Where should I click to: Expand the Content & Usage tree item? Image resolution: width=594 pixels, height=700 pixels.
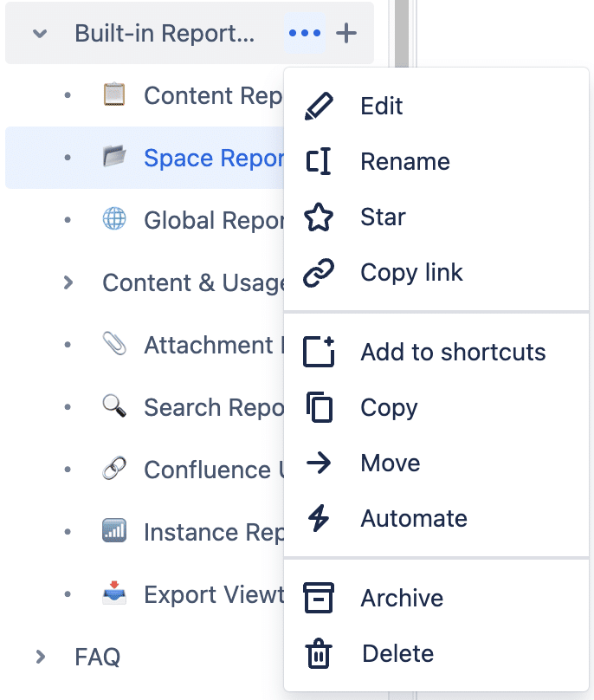[x=68, y=282]
